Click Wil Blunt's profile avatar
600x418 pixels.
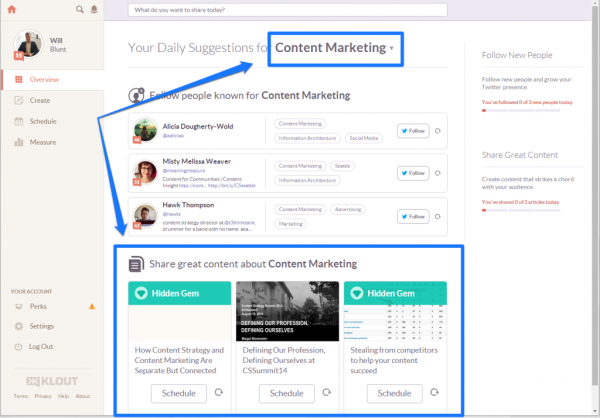pos(28,44)
